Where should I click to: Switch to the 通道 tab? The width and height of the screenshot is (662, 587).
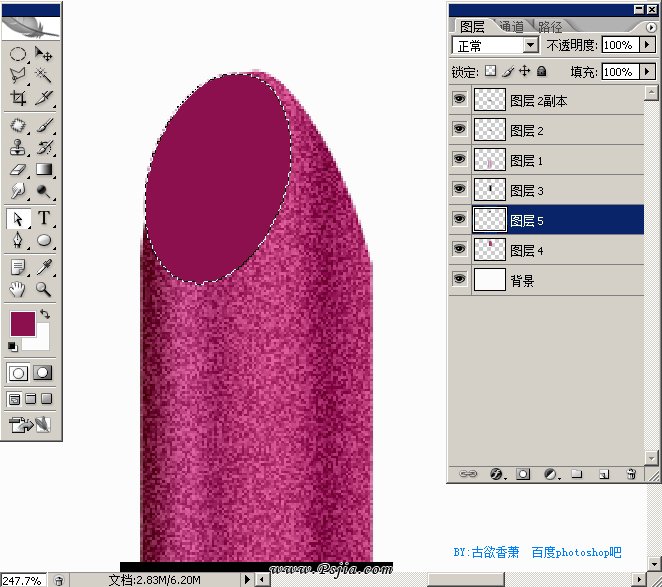click(x=512, y=27)
